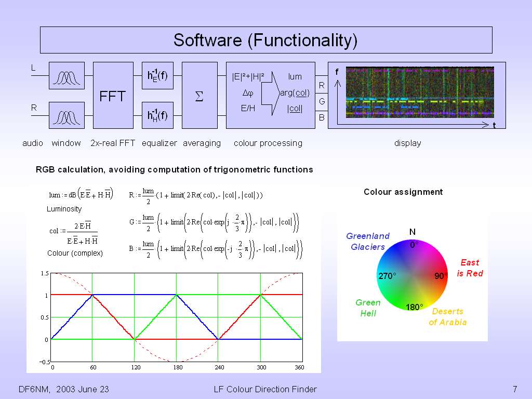Click the "Colour assignment" heading
532x399 pixels.
click(x=403, y=192)
